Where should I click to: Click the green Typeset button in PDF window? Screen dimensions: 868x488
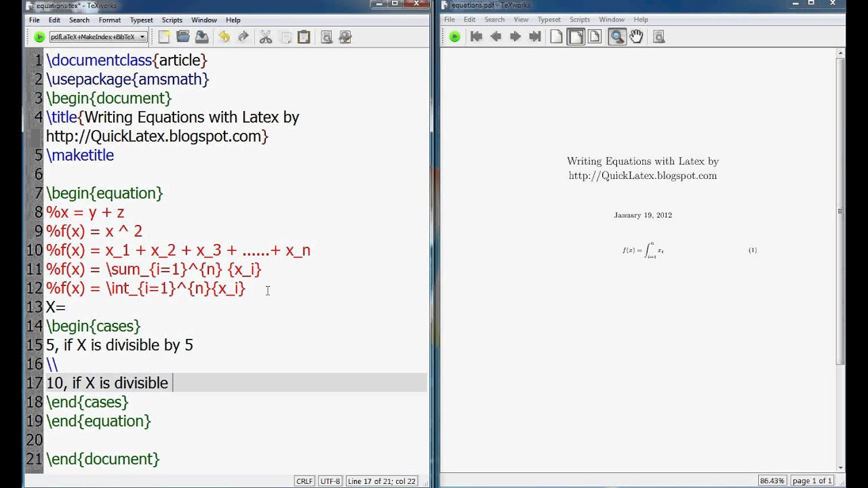coord(454,37)
